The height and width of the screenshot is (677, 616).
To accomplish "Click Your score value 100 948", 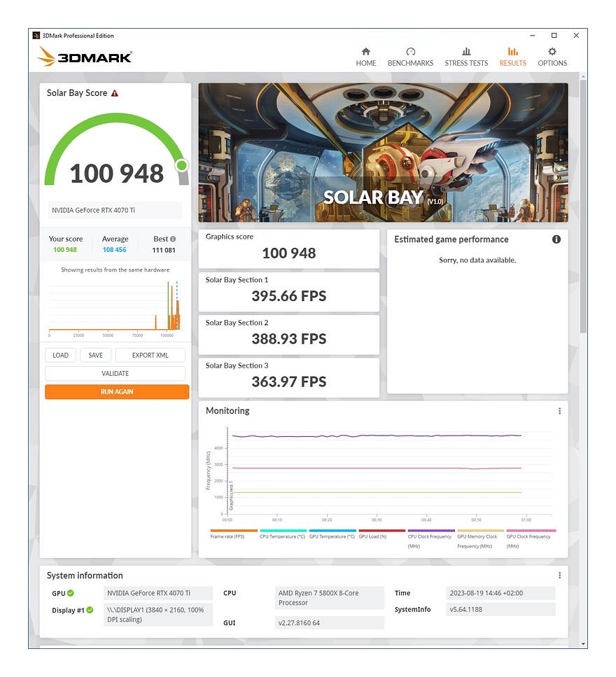I will coord(65,250).
